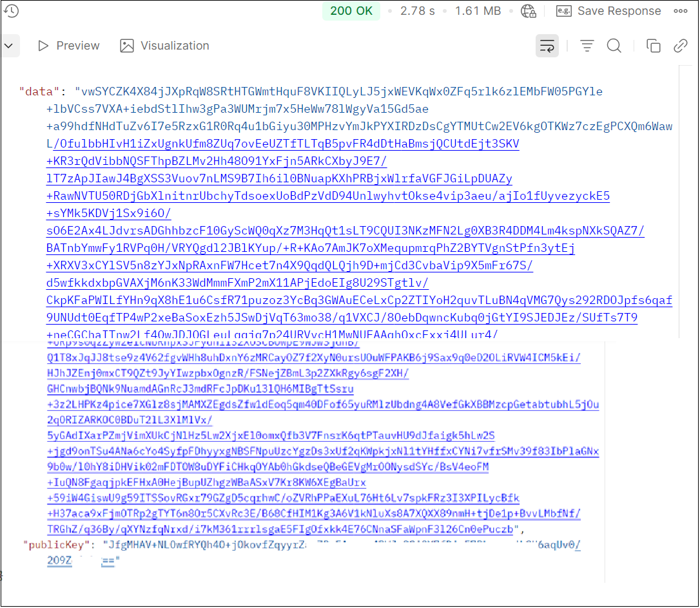The width and height of the screenshot is (700, 608).
Task: Click the link line starting lT7zApJIawJ4Bg
Action: [x=280, y=178]
